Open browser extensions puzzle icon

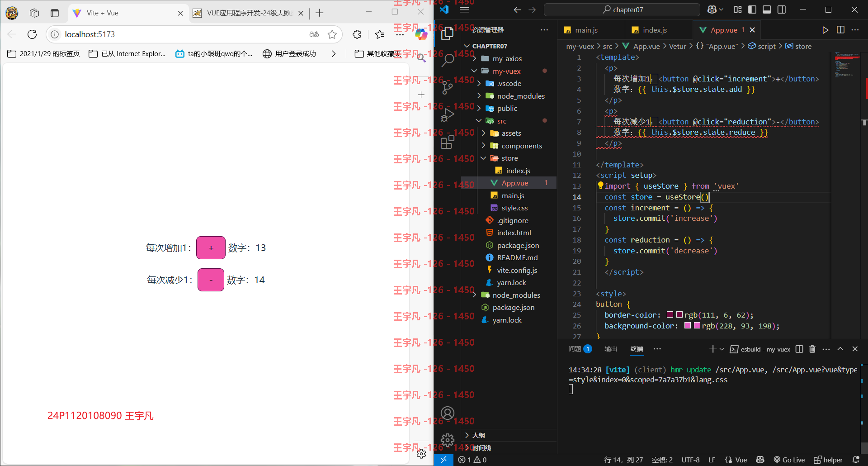[357, 34]
